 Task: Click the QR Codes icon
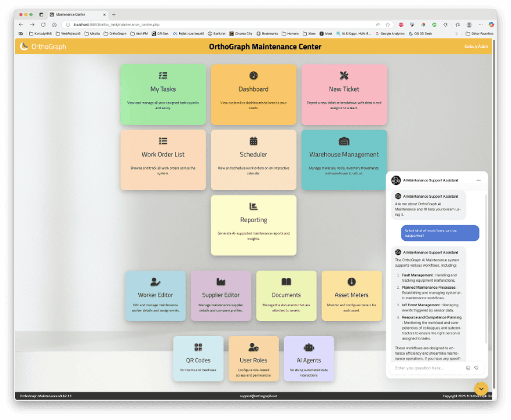pos(198,347)
